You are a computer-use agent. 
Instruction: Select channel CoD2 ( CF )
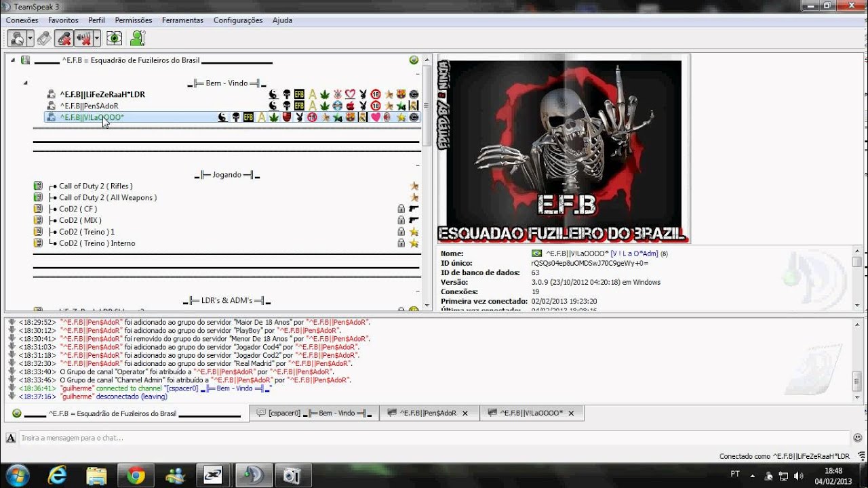(78, 209)
